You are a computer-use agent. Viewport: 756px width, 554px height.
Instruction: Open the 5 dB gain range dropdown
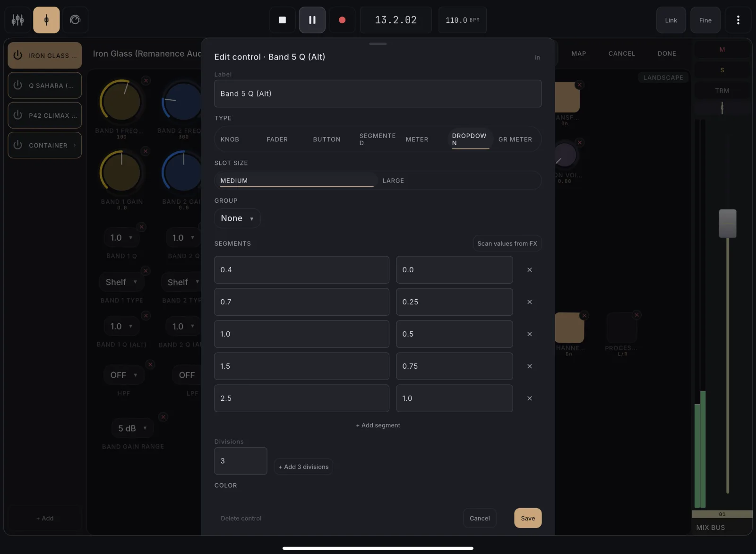click(133, 428)
